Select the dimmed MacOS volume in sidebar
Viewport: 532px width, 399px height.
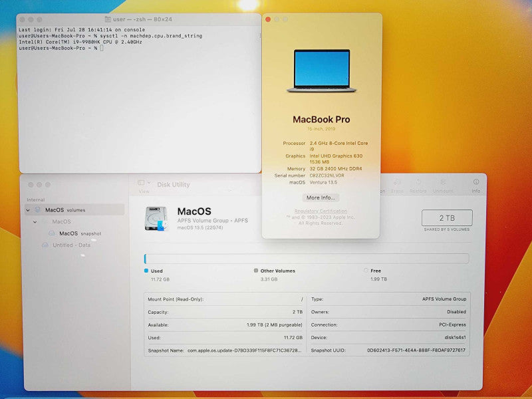tap(61, 221)
